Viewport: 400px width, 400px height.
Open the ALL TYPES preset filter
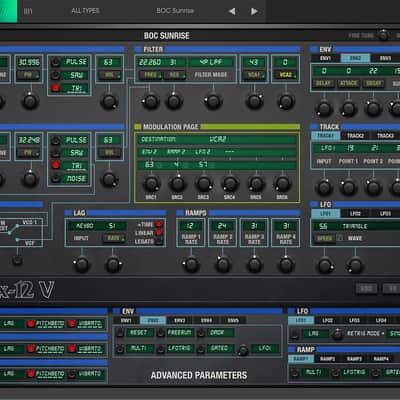tap(85, 11)
